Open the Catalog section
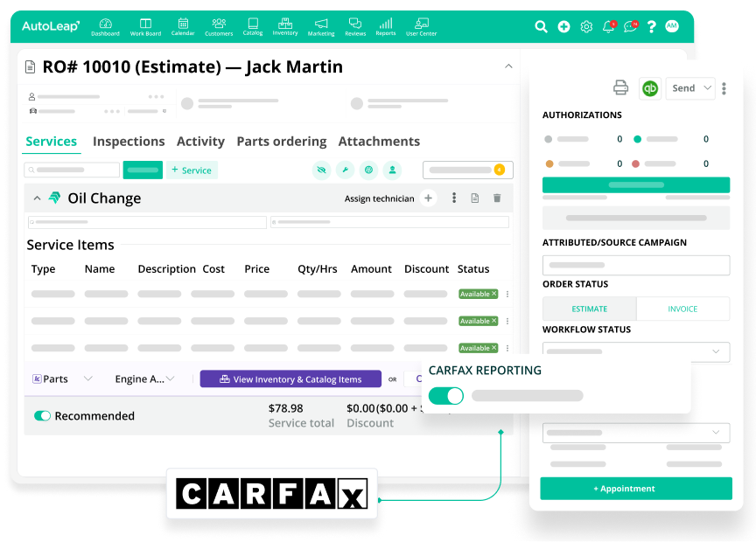 (x=253, y=27)
